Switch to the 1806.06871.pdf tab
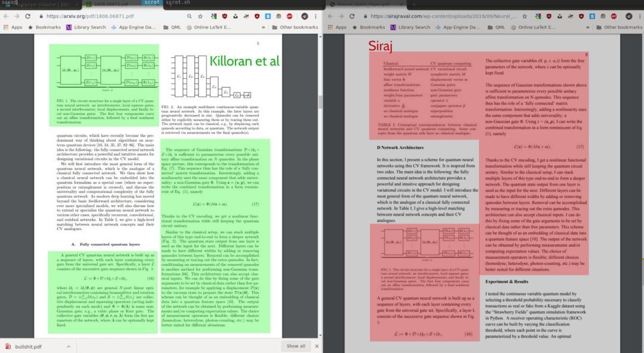 click(x=111, y=4)
